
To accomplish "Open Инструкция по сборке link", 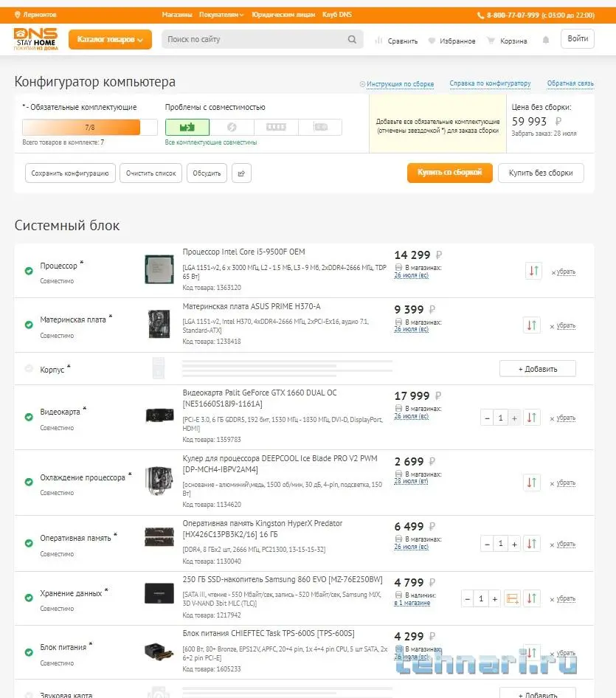I will coord(397,83).
